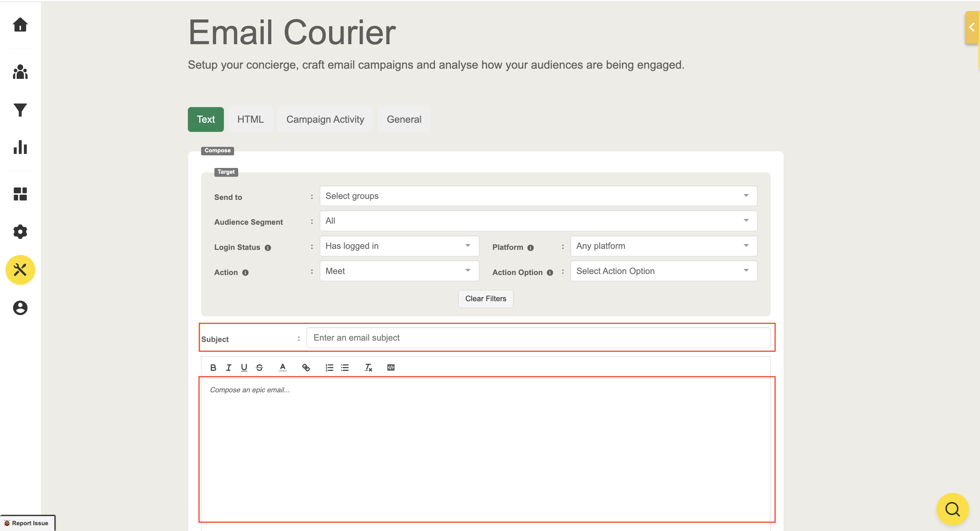Expand the Select Action Option dropdown
The width and height of the screenshot is (980, 531).
[x=663, y=271]
